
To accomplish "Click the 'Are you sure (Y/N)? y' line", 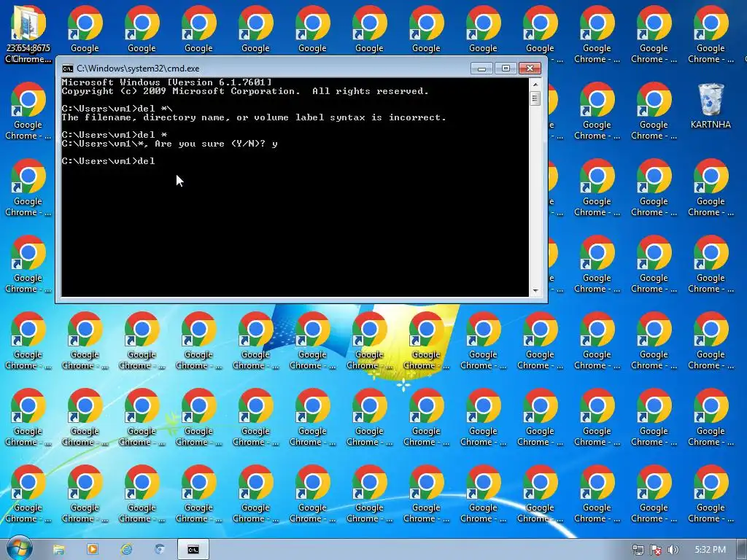I will [x=169, y=144].
